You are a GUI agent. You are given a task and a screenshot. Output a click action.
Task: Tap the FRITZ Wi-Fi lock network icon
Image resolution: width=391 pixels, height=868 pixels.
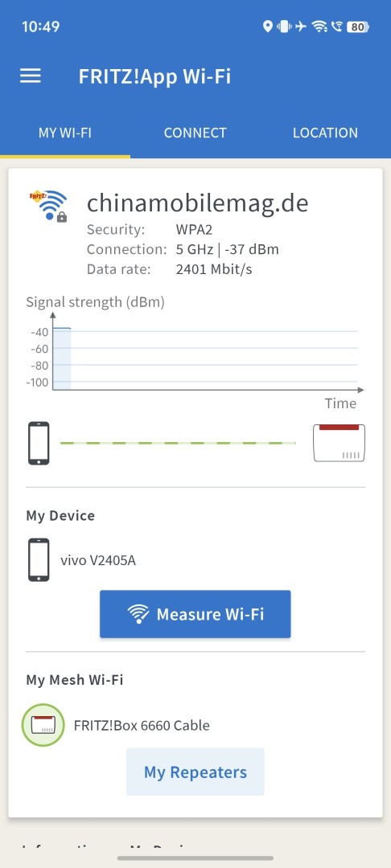pos(49,206)
